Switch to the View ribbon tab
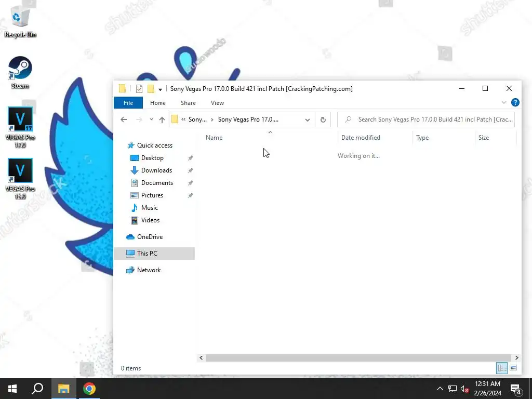Image resolution: width=532 pixels, height=399 pixels. coord(217,103)
